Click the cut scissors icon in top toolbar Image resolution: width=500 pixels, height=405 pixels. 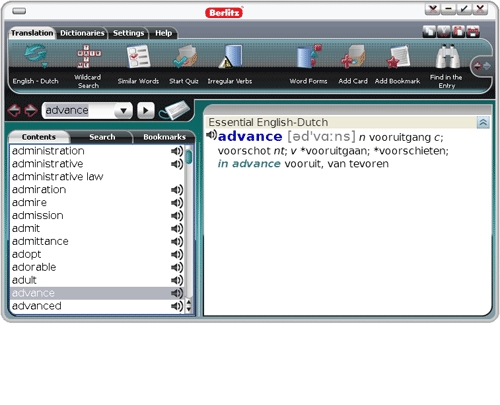tap(444, 32)
